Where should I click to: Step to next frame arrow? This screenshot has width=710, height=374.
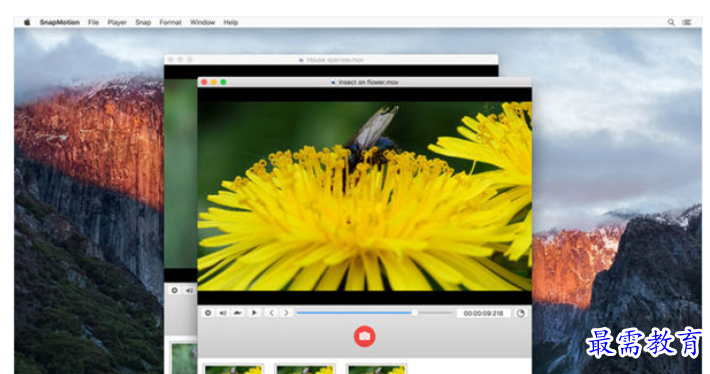coord(286,313)
